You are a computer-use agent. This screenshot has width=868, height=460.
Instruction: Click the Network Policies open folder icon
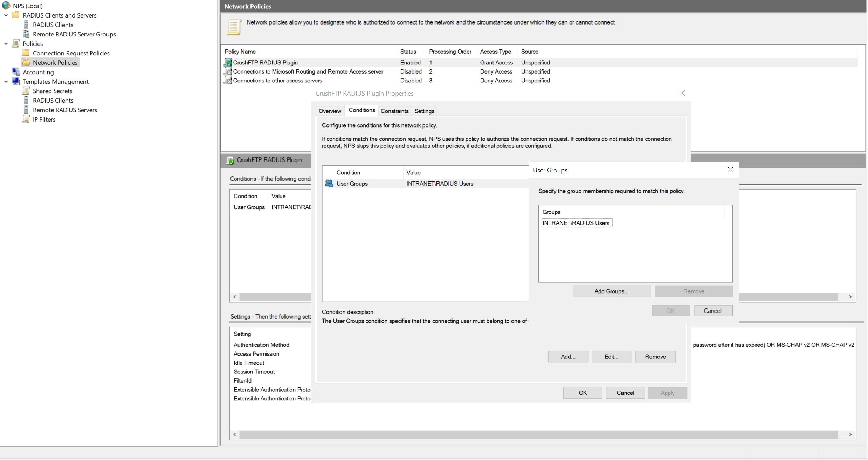click(x=26, y=62)
